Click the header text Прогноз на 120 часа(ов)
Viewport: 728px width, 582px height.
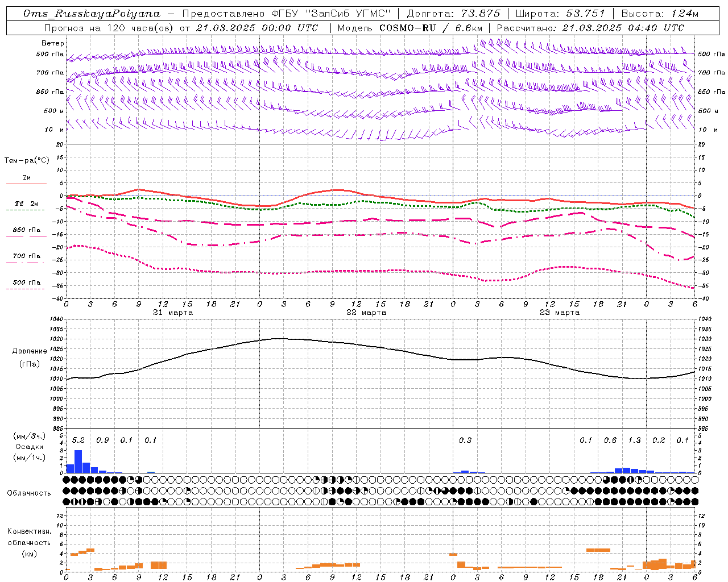click(x=109, y=28)
